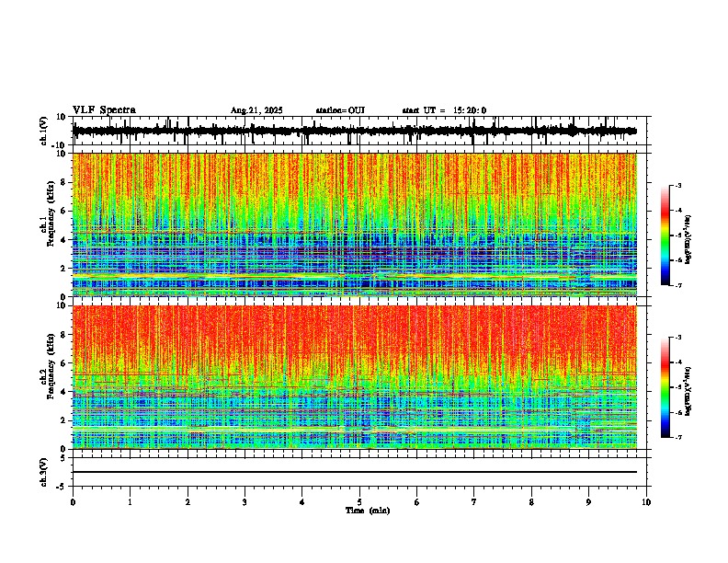Click the "-3" tick on ch.1 colorbar

[678, 186]
